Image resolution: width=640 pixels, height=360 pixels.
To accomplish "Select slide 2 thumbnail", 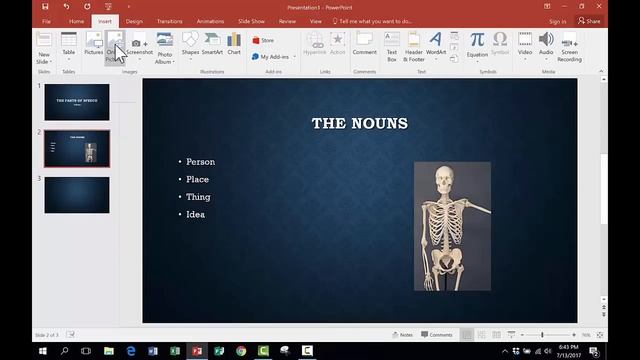I will coord(77,149).
